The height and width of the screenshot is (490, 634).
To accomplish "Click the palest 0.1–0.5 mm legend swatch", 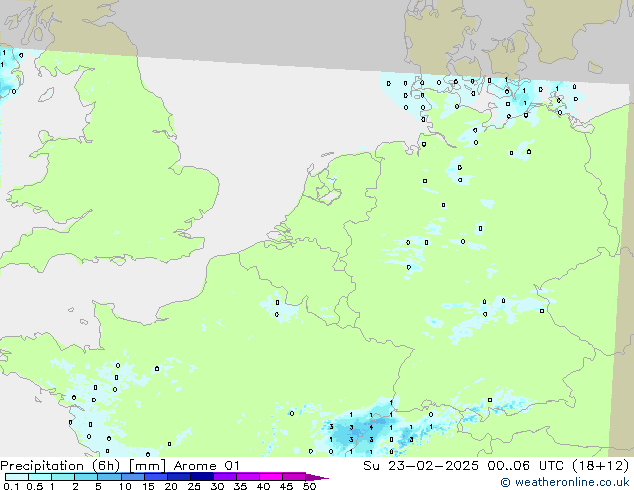I will pos(17,477).
